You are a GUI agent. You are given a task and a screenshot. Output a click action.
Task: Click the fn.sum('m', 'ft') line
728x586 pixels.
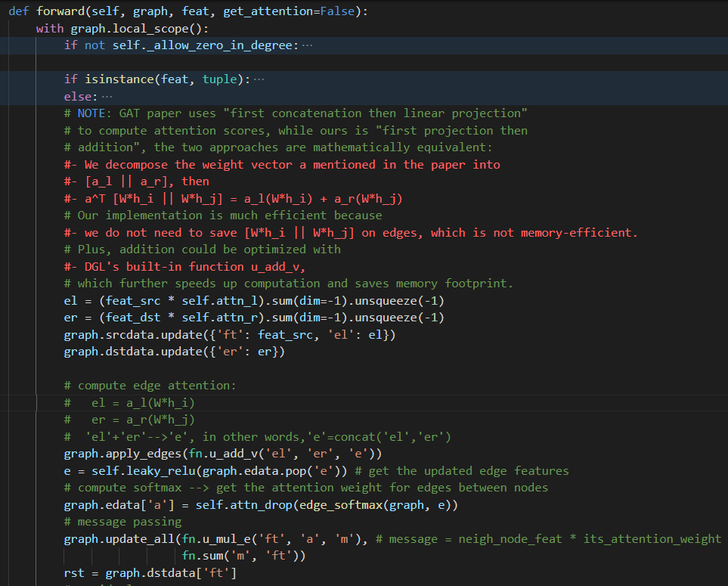click(243, 556)
